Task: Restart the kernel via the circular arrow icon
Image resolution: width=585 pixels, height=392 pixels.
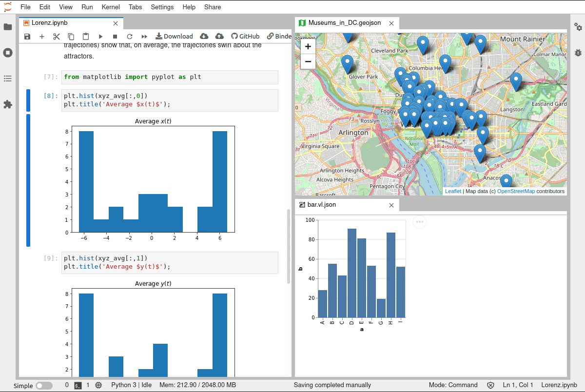Action: pos(130,37)
